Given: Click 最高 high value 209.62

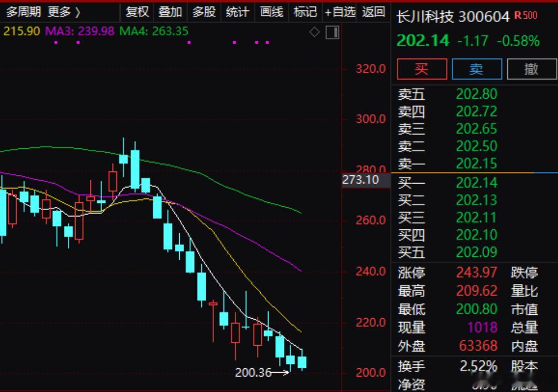Looking at the screenshot, I should pos(476,291).
